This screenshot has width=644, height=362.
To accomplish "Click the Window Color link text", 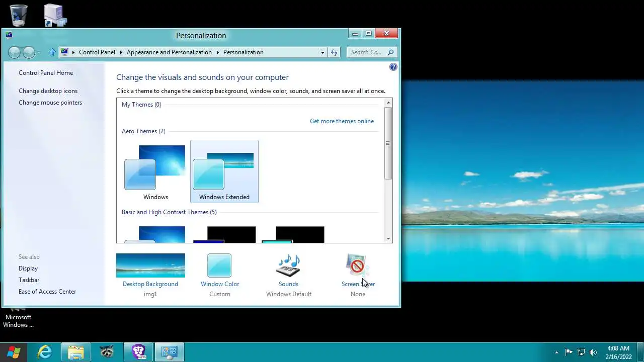I will 220,284.
